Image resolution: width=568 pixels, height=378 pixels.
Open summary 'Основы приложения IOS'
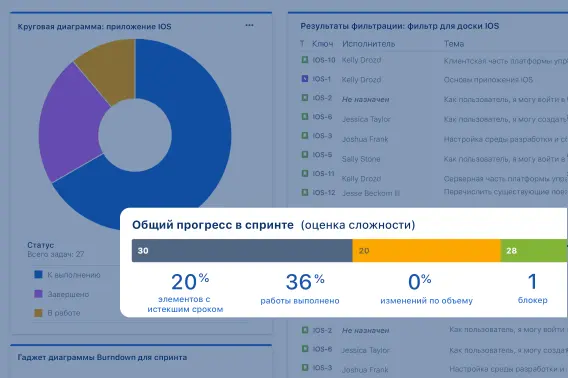click(x=488, y=80)
